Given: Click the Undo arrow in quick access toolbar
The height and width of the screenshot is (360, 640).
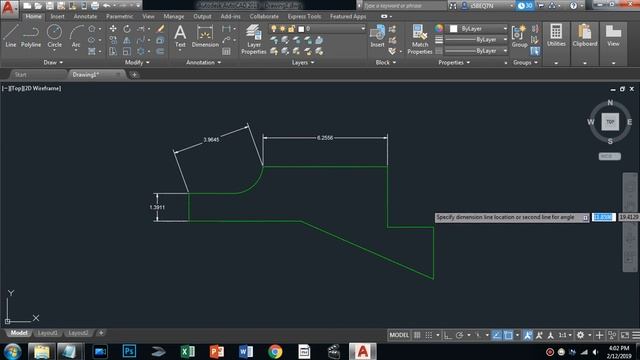Looking at the screenshot, I should tap(107, 6).
